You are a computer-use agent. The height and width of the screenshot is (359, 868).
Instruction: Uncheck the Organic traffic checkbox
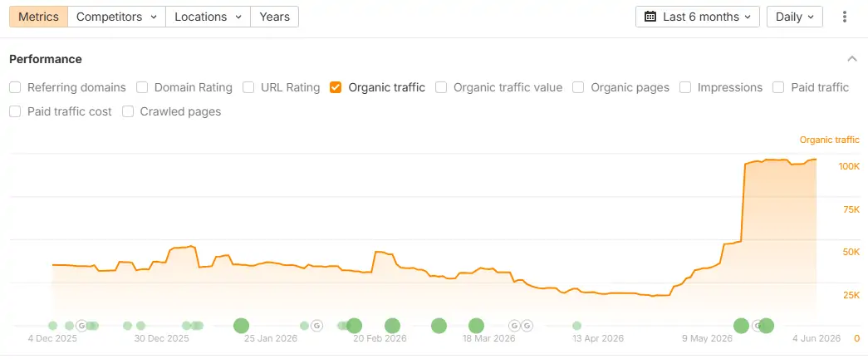coord(335,87)
